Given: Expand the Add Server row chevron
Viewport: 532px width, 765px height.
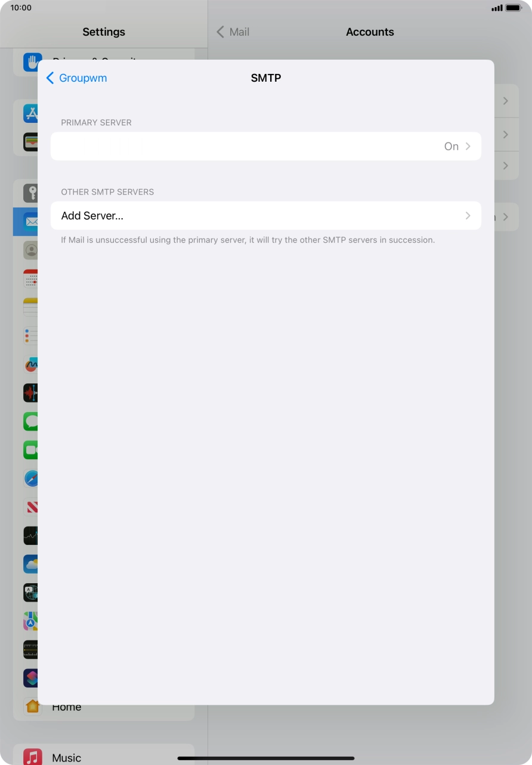Looking at the screenshot, I should (x=468, y=215).
